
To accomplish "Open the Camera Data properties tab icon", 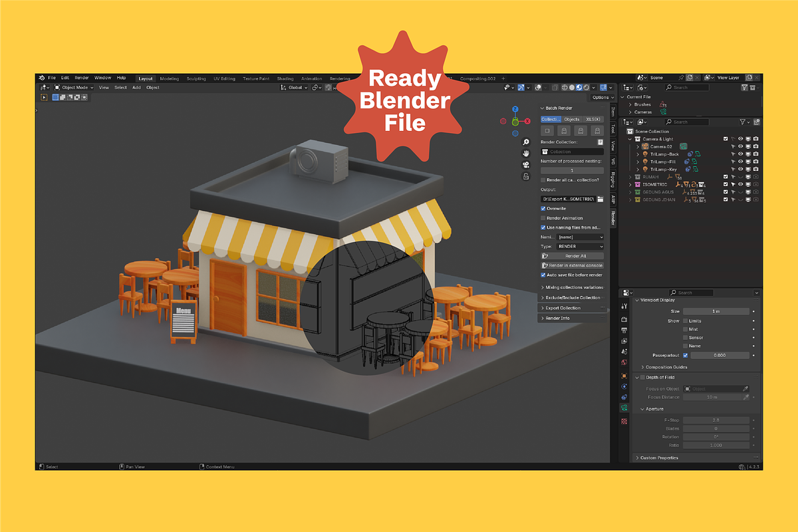I will click(x=624, y=408).
